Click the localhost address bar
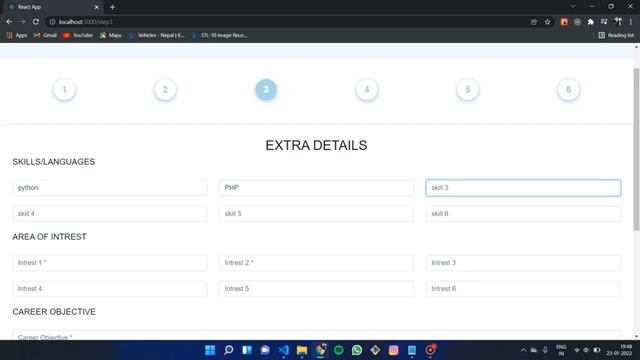 pyautogui.click(x=286, y=22)
